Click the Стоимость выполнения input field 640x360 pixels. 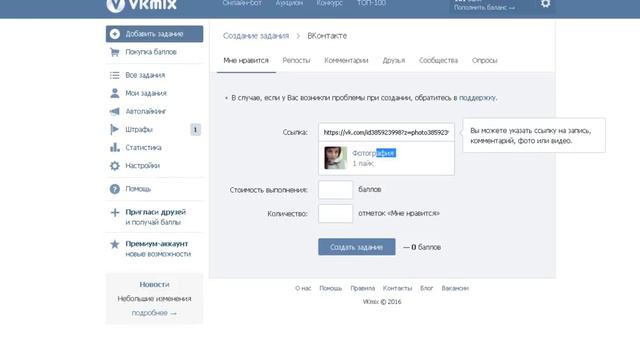336,190
